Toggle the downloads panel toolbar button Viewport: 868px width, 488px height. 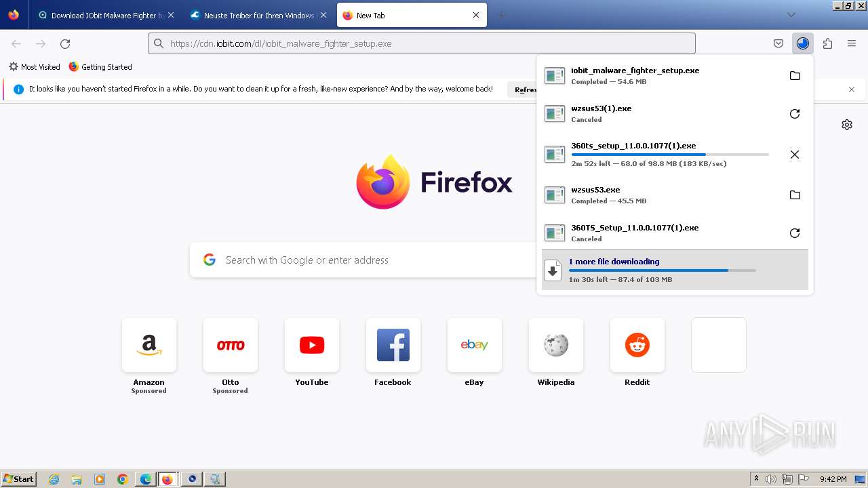click(803, 43)
